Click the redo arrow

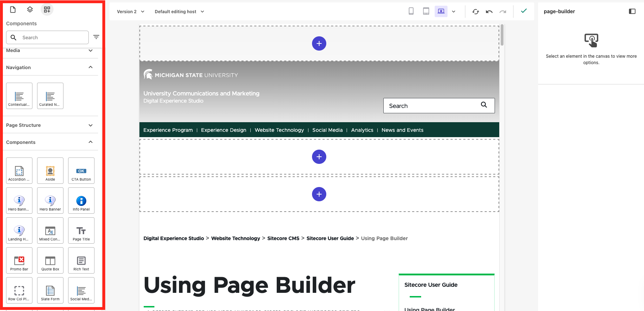click(503, 11)
